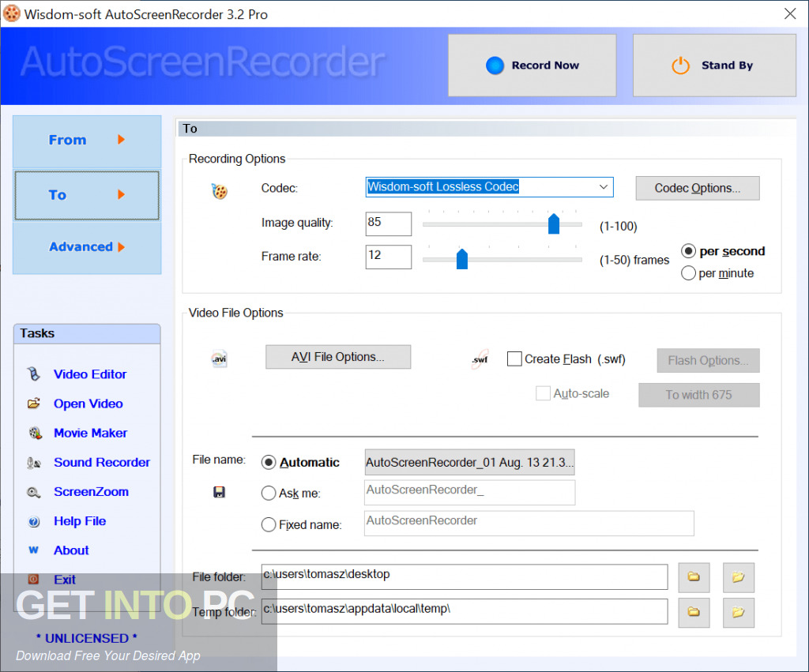Open the Help File link
Screen dimensions: 809x672
(80, 521)
